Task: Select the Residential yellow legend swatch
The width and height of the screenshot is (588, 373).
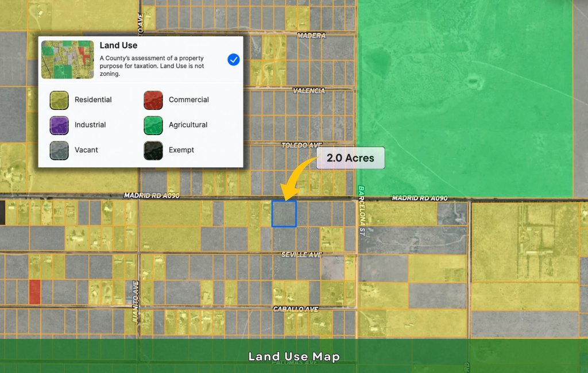Action: [x=59, y=100]
